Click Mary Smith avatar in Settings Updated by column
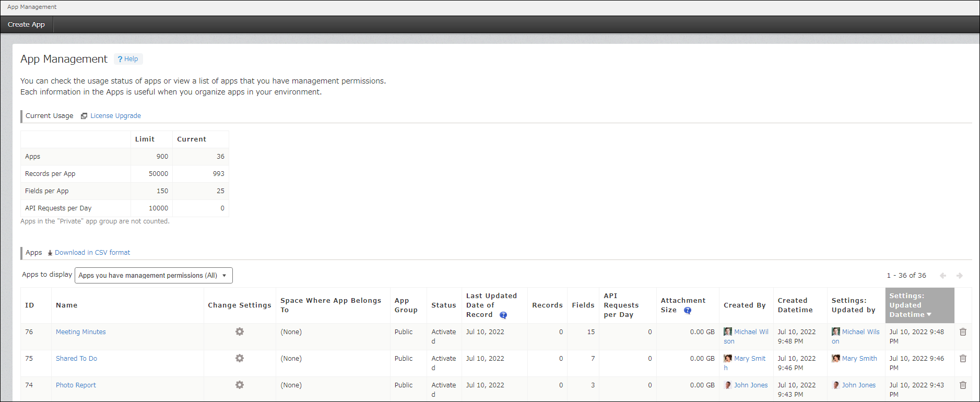 836,358
